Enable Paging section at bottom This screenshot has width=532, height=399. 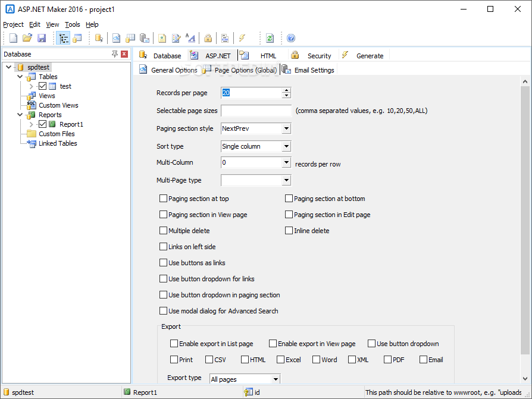click(289, 199)
